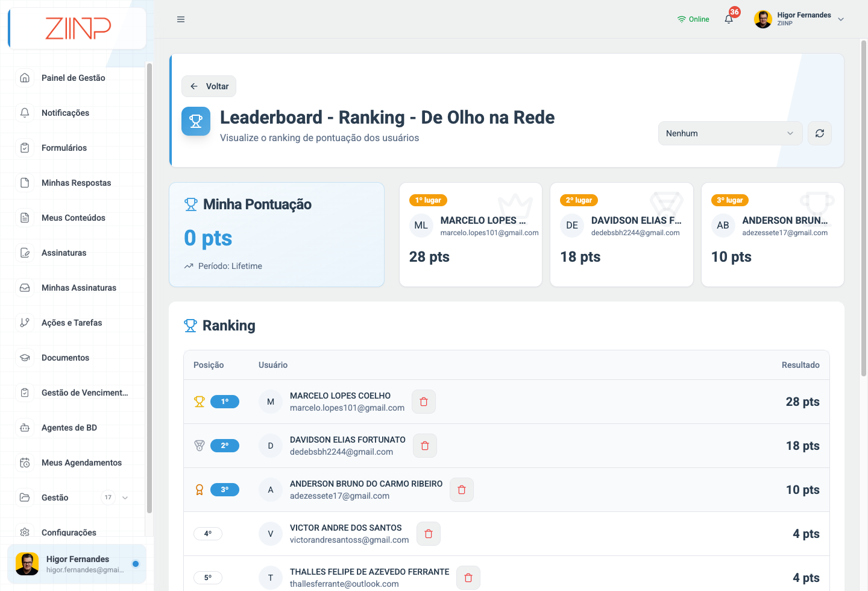Select the 3º lugar ANDERSON BRUN card
Image resolution: width=868 pixels, height=591 pixels.
click(773, 235)
